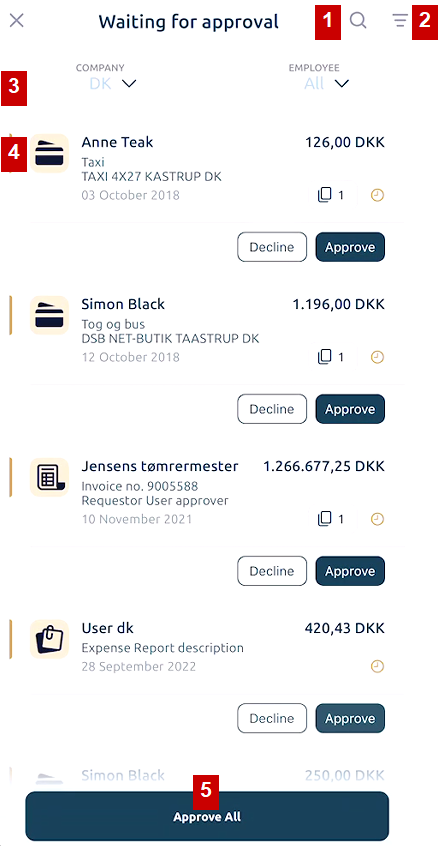
Task: Expand the Employee All dropdown
Action: tap(327, 84)
